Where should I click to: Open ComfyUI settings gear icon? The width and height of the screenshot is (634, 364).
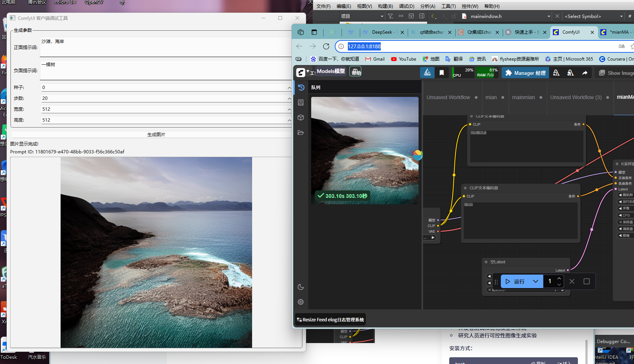coord(301,302)
